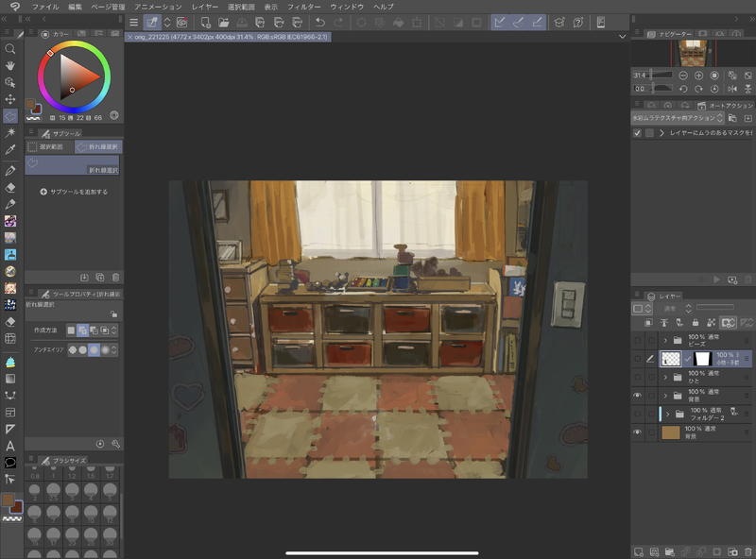Click the lock layer icon
Image resolution: width=756 pixels, height=559 pixels.
tap(696, 322)
